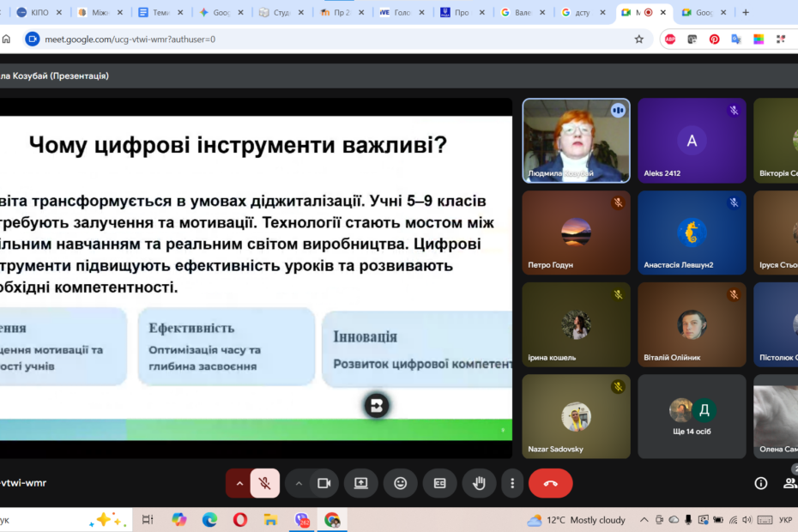Turn on closed captions
The image size is (798, 532).
(x=439, y=483)
